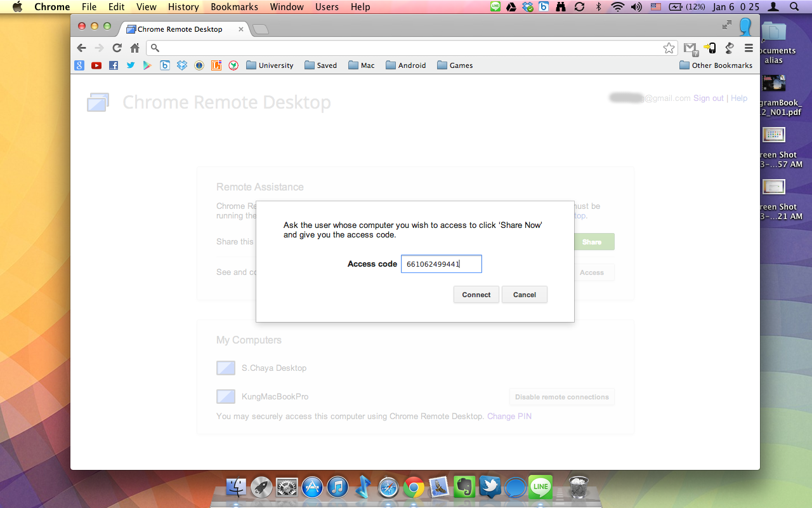812x508 pixels.
Task: Open the new tab button
Action: point(260,29)
